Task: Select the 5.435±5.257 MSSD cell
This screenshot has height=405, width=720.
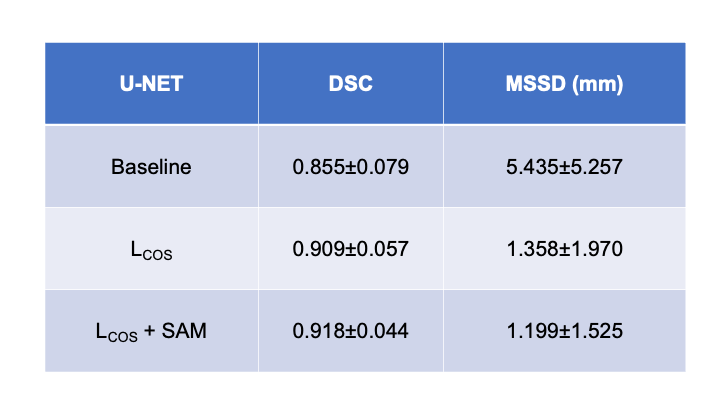Action: (x=565, y=166)
